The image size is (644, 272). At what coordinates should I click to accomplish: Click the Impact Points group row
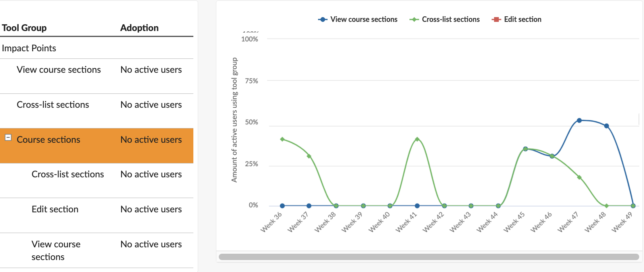(x=96, y=48)
